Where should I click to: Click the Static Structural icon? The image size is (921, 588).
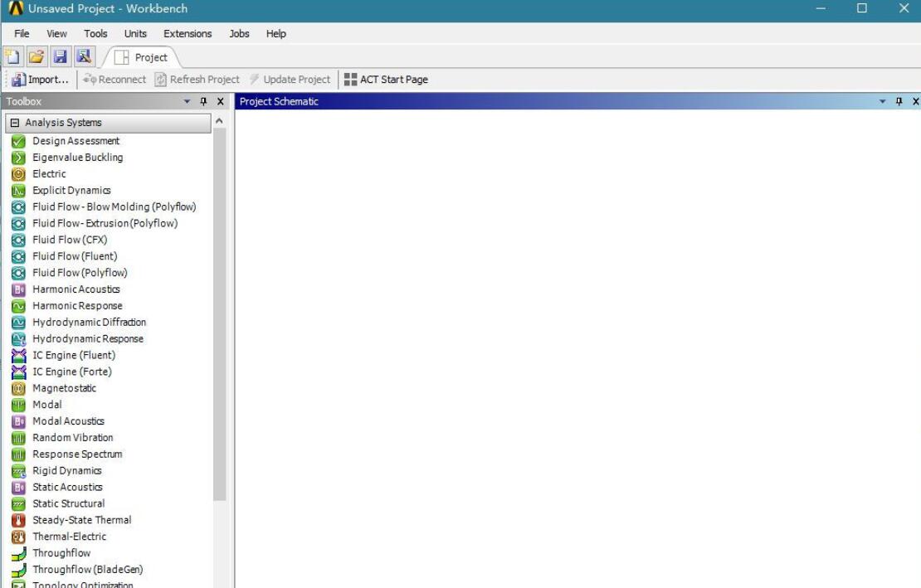point(19,503)
